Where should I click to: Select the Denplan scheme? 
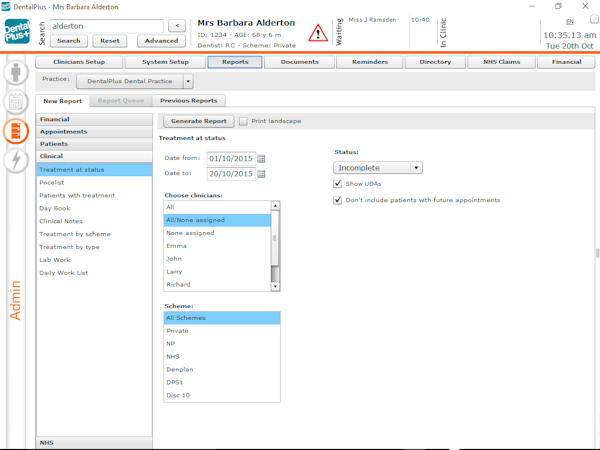point(222,370)
